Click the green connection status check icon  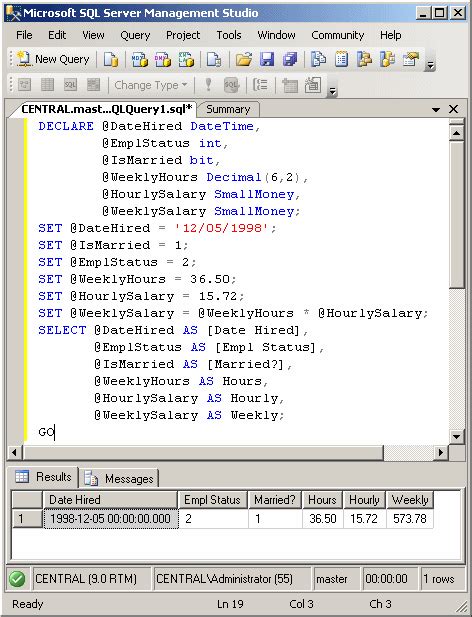point(17,579)
